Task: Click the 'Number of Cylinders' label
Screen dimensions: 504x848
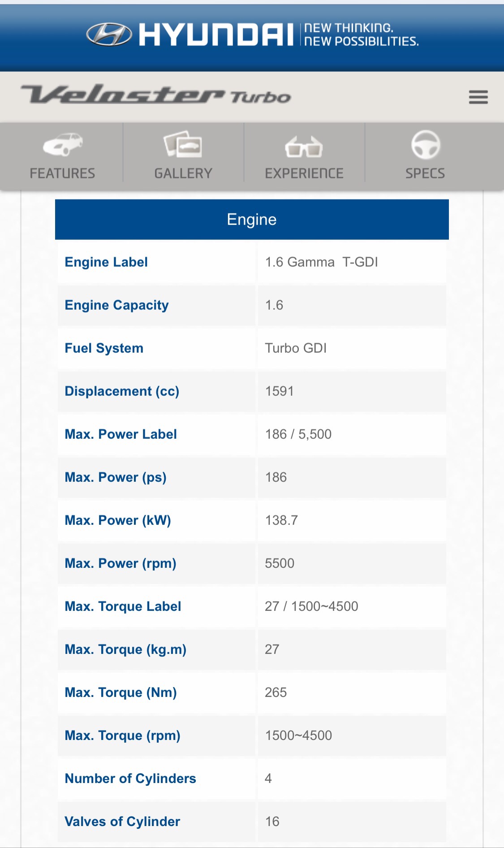Action: click(130, 779)
